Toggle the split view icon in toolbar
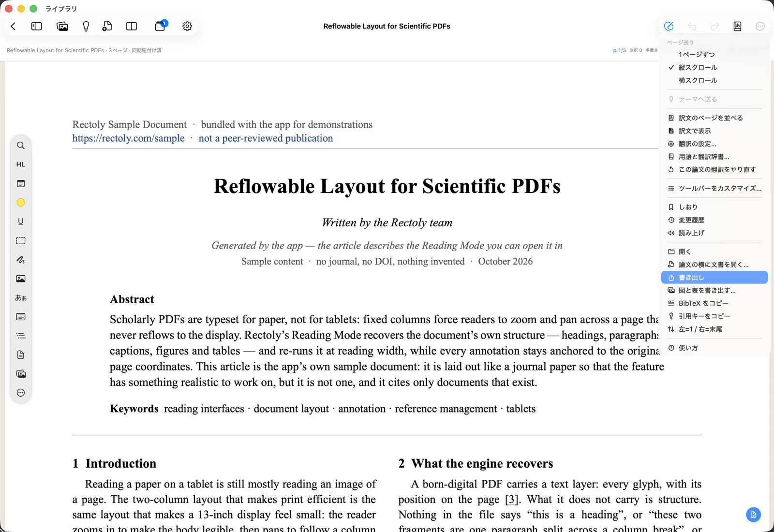The image size is (774, 532). click(x=132, y=26)
